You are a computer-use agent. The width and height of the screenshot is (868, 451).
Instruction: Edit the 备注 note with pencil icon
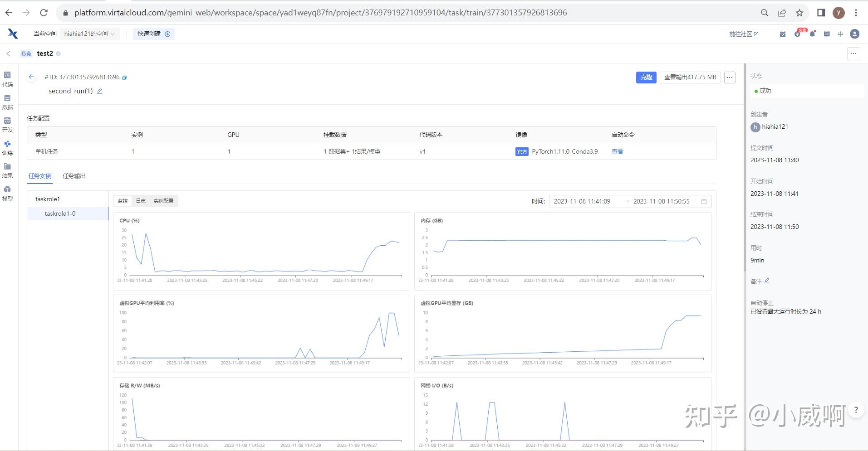coord(767,281)
